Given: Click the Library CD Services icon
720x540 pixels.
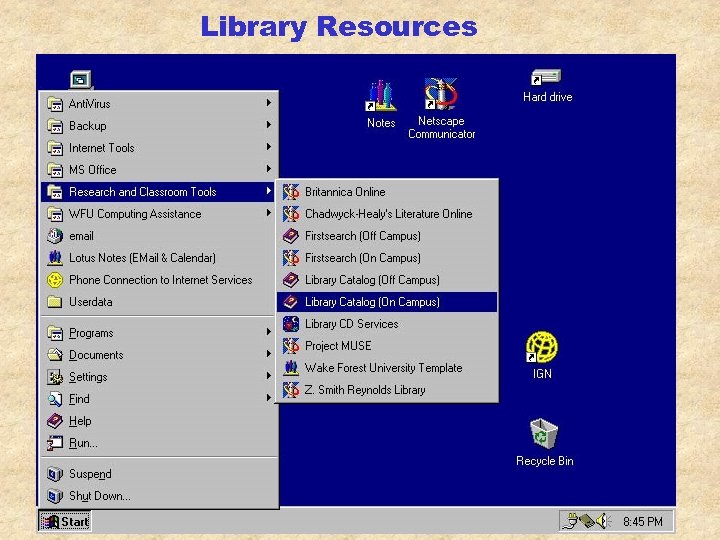Looking at the screenshot, I should (x=291, y=324).
